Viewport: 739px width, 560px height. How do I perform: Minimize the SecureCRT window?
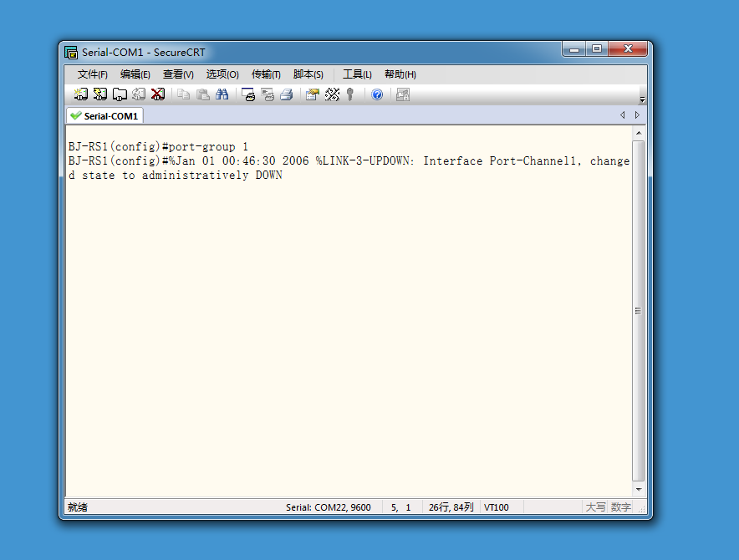(x=574, y=49)
